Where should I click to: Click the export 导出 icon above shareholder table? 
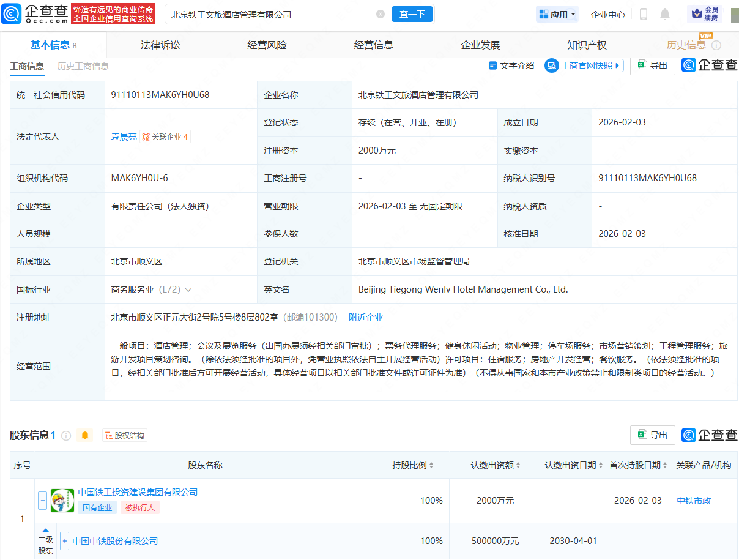point(652,435)
